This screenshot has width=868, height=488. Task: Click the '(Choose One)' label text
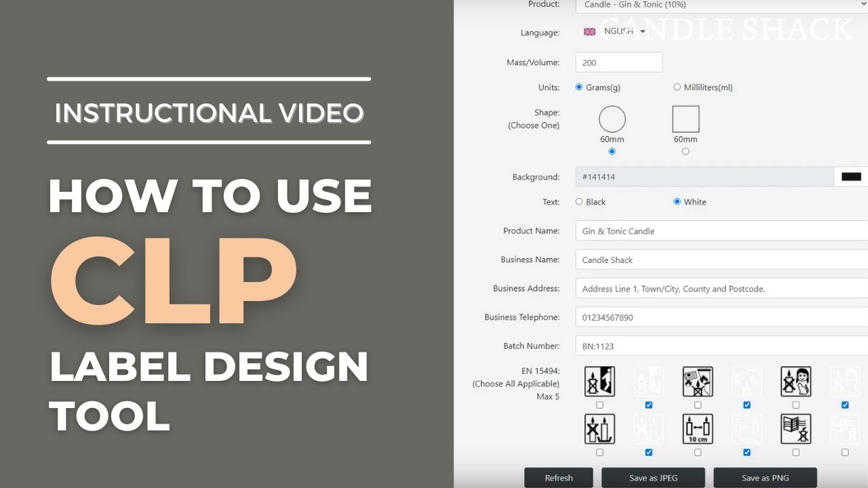[x=534, y=125]
